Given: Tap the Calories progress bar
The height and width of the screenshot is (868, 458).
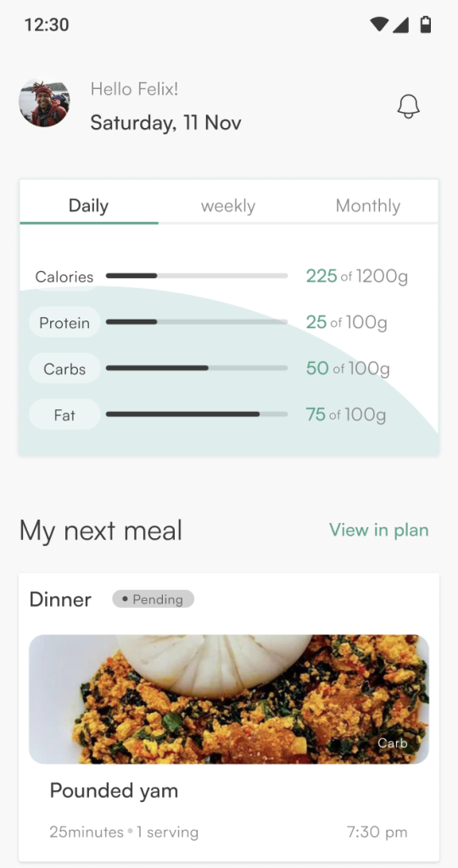Looking at the screenshot, I should (x=197, y=275).
